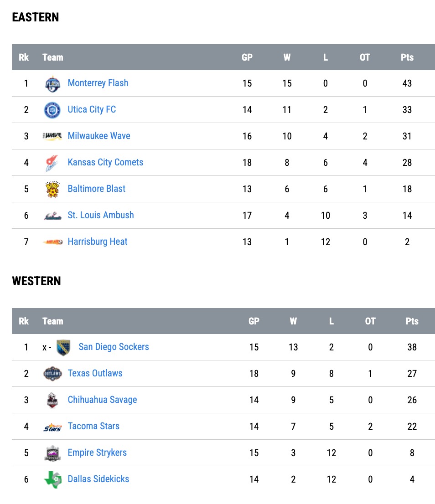This screenshot has height=504, width=435.
Task: Click the Eastern table Team column header
Action: pos(53,57)
